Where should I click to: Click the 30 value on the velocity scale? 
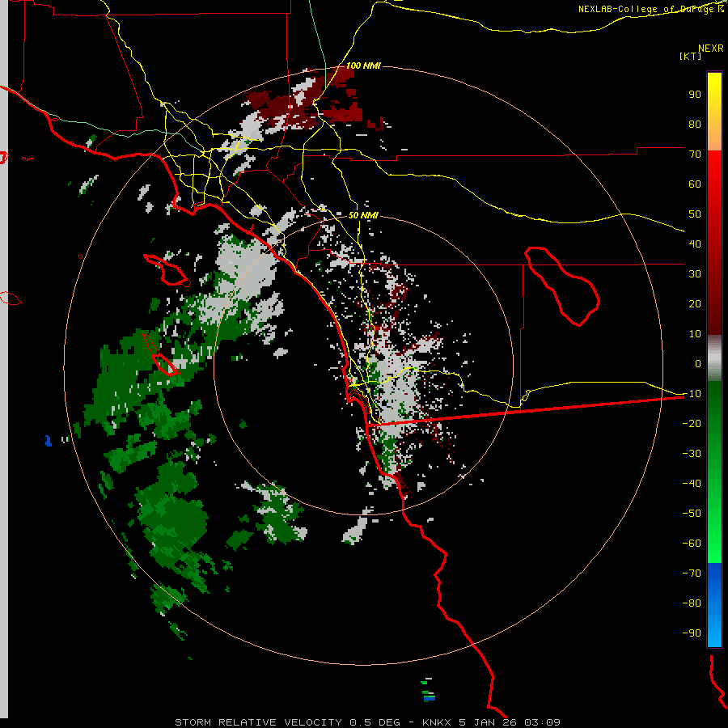(695, 274)
